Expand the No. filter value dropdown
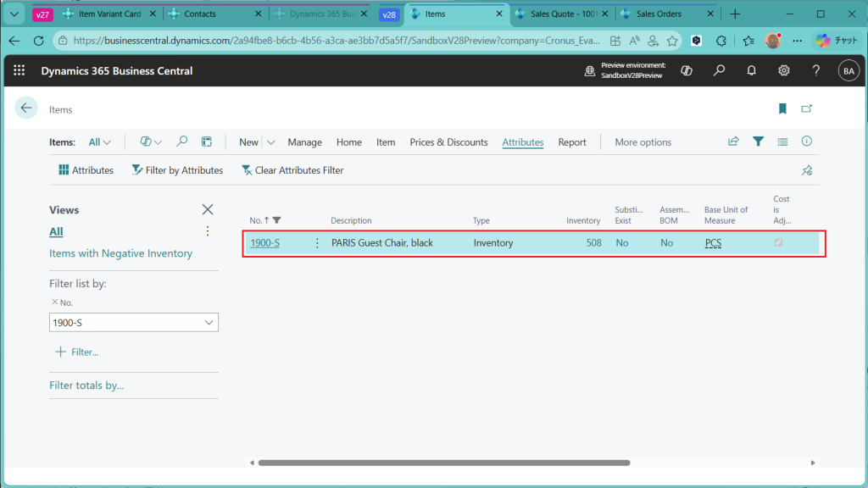Image resolution: width=868 pixels, height=488 pixels. point(209,323)
